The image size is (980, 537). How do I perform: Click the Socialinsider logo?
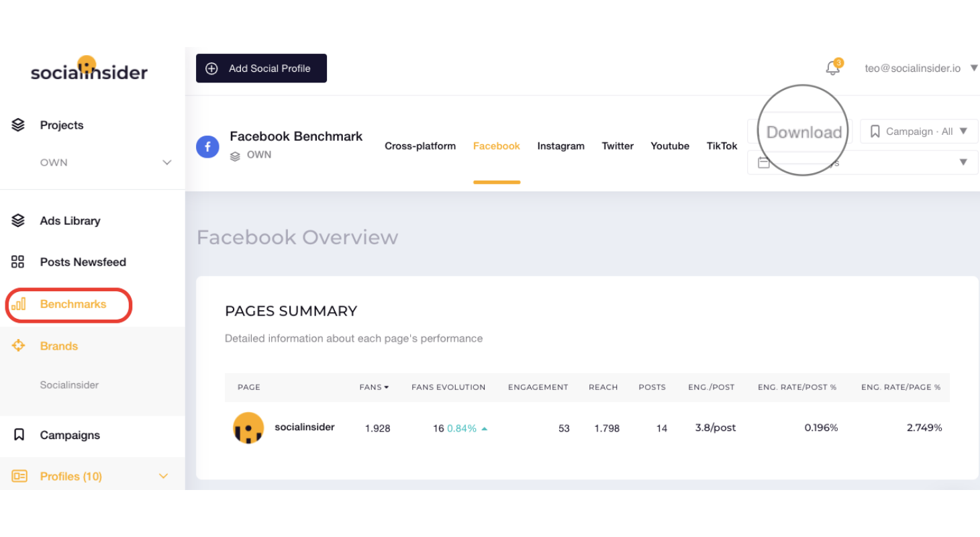pos(89,69)
